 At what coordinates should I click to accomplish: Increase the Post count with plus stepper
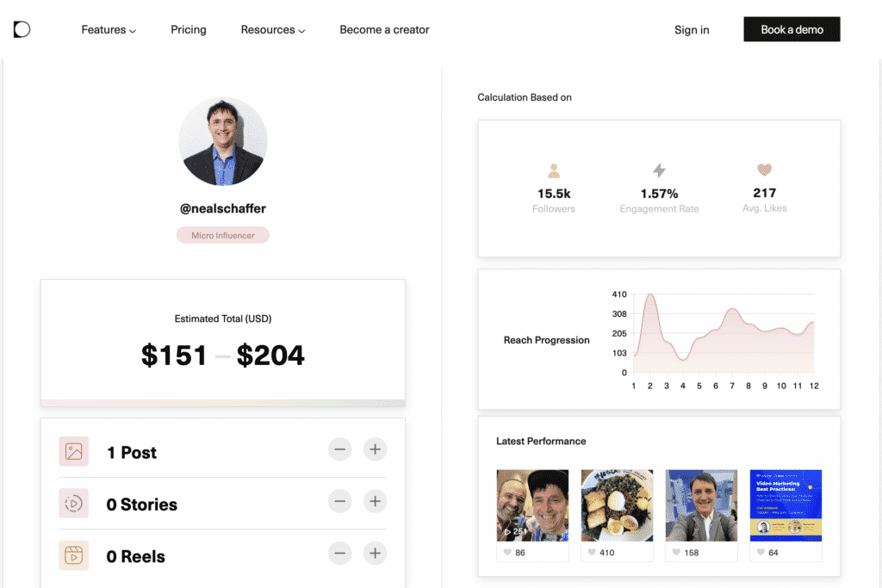tap(375, 449)
